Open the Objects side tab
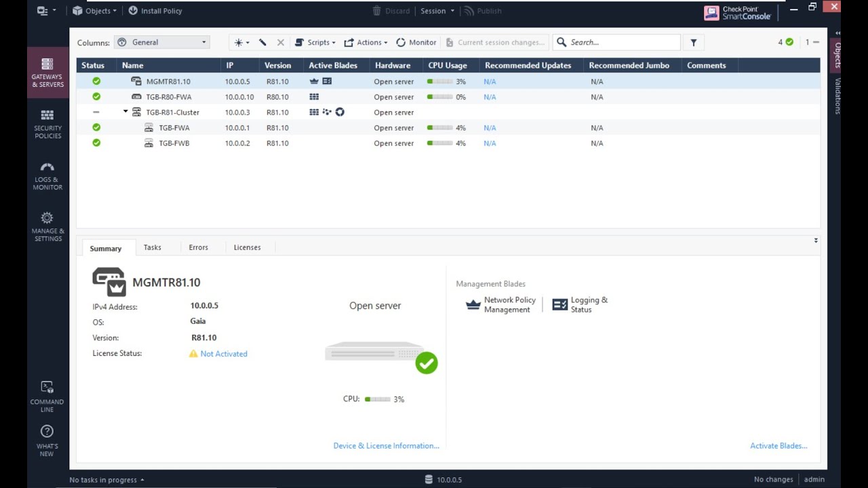The height and width of the screenshot is (488, 868). coord(837,56)
